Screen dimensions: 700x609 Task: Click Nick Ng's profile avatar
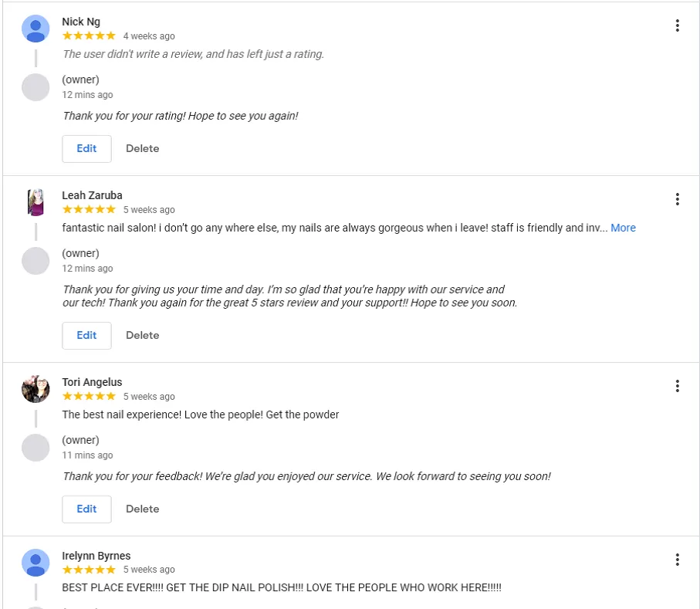[36, 29]
